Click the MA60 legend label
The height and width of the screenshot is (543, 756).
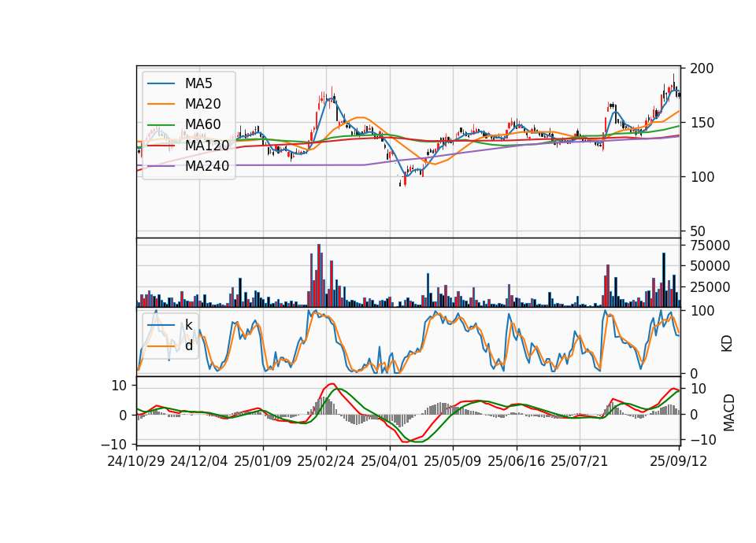point(203,124)
